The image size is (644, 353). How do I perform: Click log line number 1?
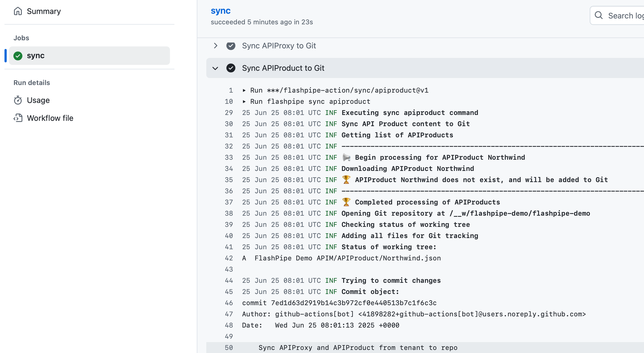tap(231, 90)
